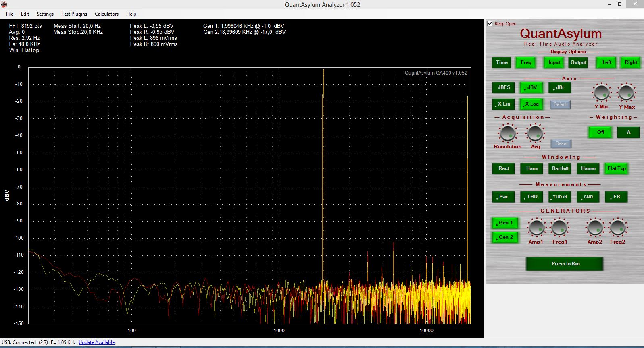The image size is (644, 348).
Task: Select the Rect window
Action: coord(504,168)
